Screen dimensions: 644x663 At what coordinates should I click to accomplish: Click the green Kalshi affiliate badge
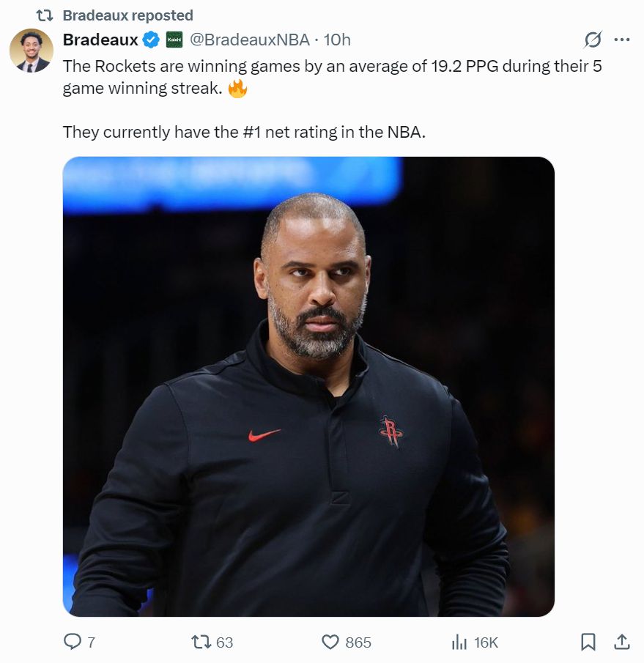[x=174, y=40]
